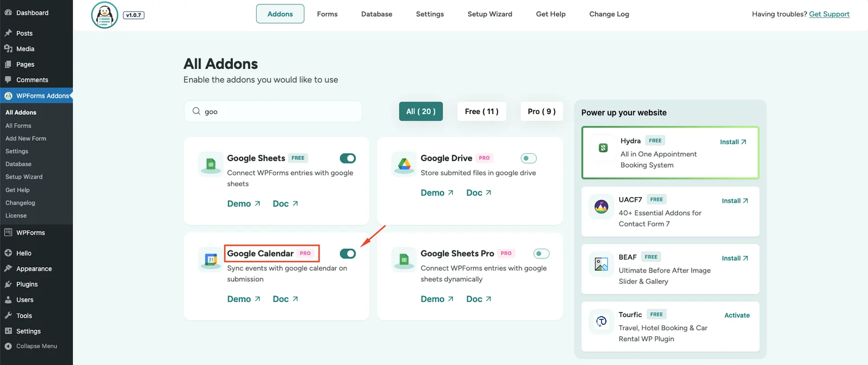The width and height of the screenshot is (868, 365).
Task: Click the Google Sheets Pro addon icon
Action: [x=404, y=260]
